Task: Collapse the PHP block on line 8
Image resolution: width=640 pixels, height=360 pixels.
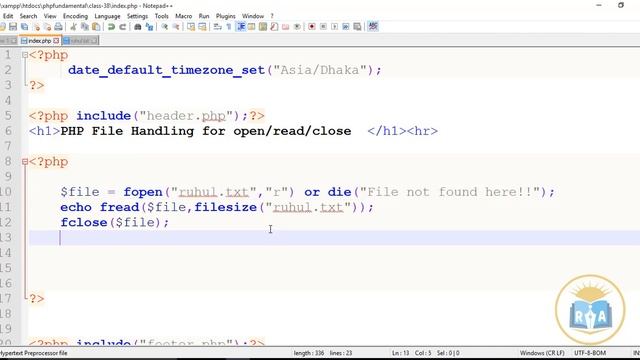Action: click(25, 162)
